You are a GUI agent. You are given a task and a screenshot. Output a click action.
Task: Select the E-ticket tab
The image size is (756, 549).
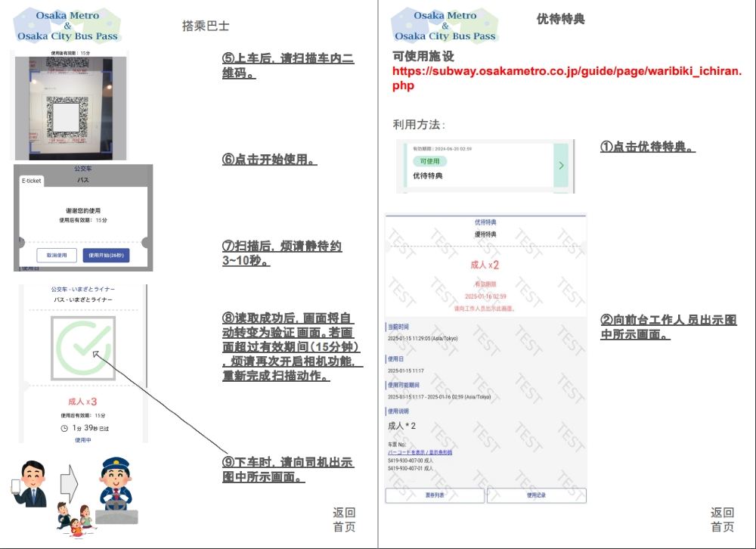click(32, 181)
